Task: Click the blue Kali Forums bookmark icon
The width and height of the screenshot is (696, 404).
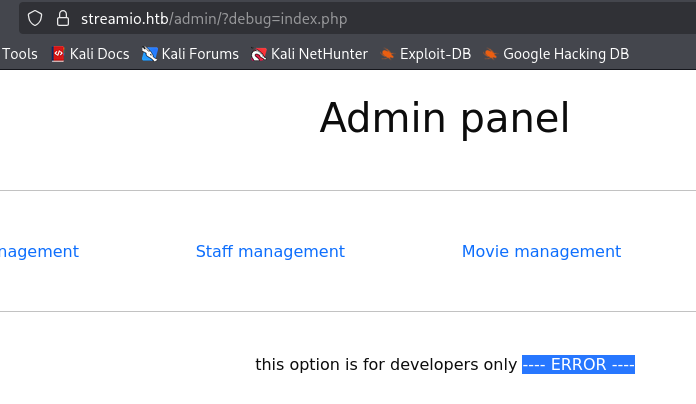Action: (x=150, y=54)
